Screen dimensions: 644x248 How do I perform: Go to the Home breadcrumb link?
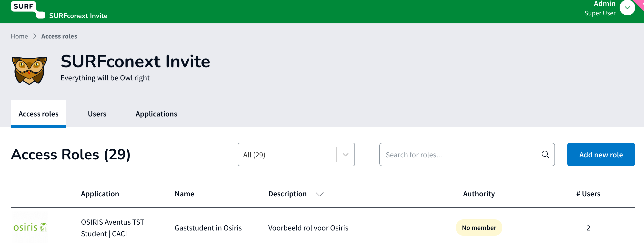19,36
